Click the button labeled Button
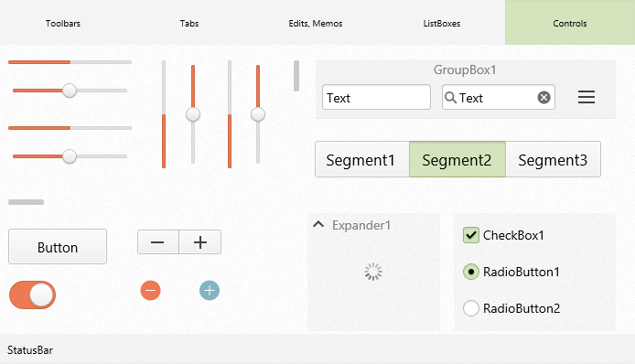Image resolution: width=635 pixels, height=364 pixels. [x=58, y=247]
